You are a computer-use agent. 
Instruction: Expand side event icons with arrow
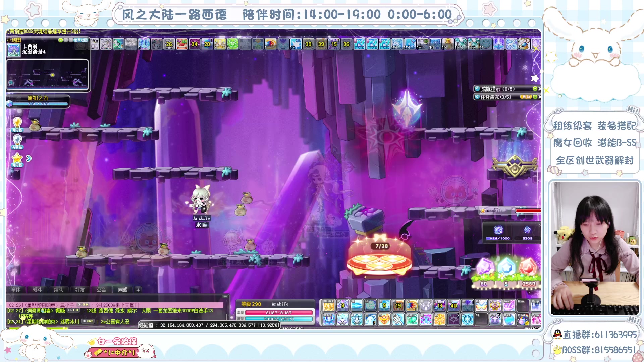[x=29, y=158]
